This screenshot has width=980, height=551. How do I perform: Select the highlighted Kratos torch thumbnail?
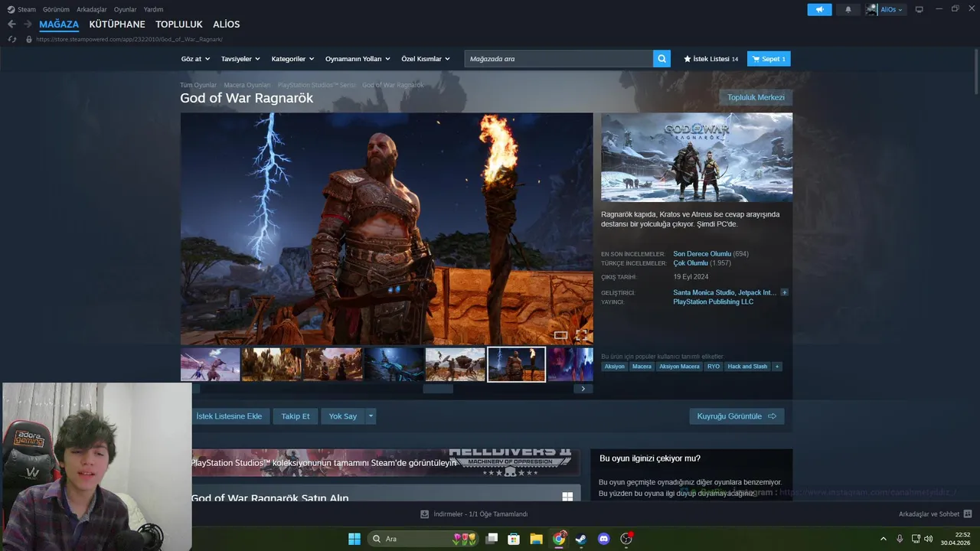(x=516, y=364)
